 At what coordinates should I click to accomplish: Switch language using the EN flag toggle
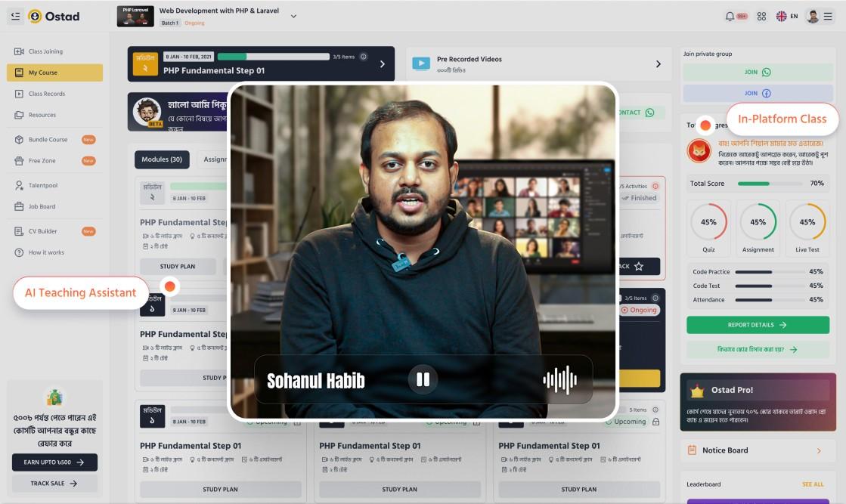point(787,16)
